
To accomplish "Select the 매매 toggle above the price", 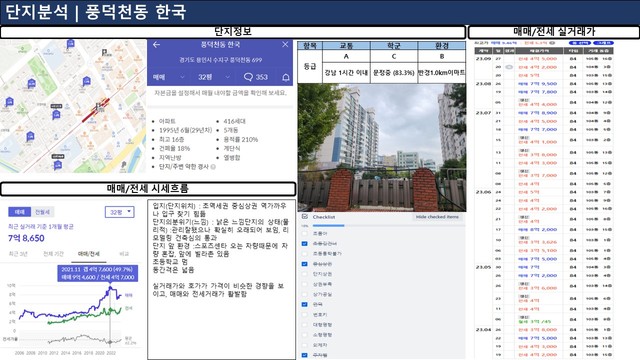I will pos(20,212).
